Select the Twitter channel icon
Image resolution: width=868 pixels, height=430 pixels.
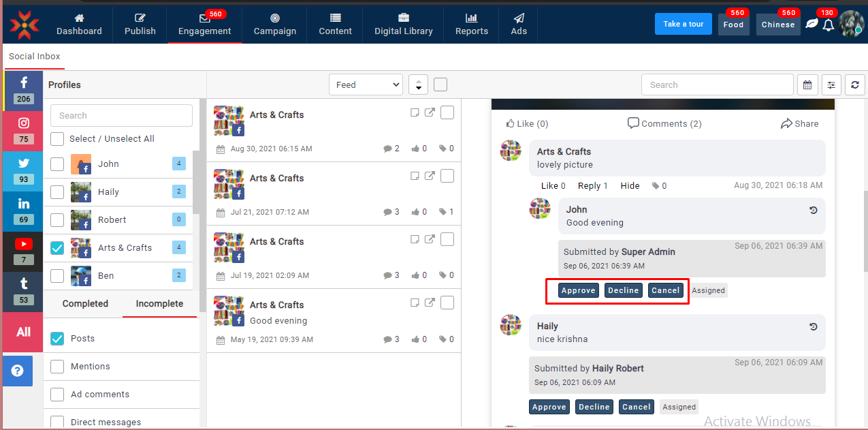coord(24,170)
